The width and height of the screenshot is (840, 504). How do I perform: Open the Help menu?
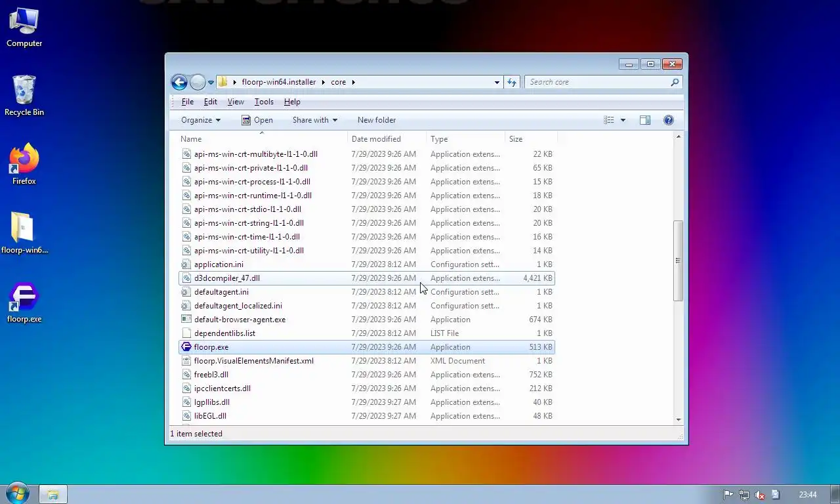[292, 102]
